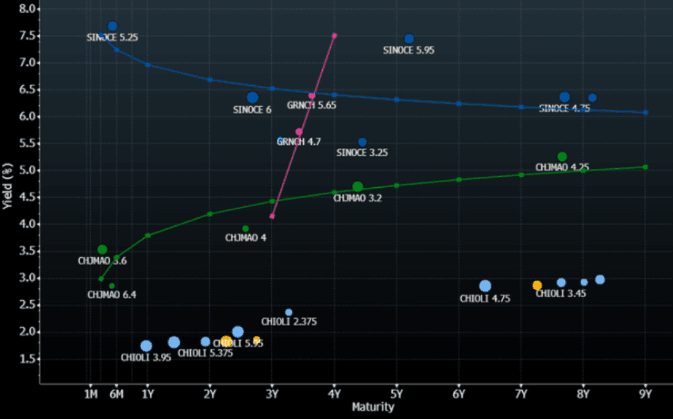Select the '1M' maturity tick label
Viewport: 673px width, 419px height.
click(91, 394)
